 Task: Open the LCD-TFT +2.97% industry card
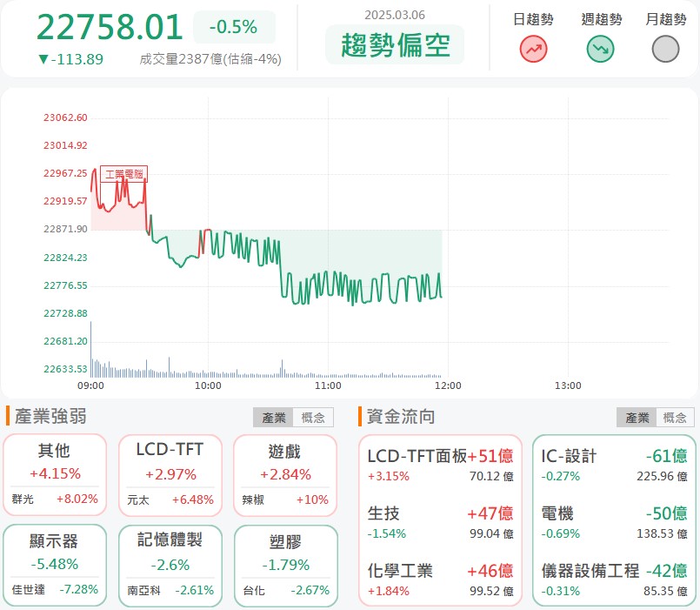coord(170,475)
